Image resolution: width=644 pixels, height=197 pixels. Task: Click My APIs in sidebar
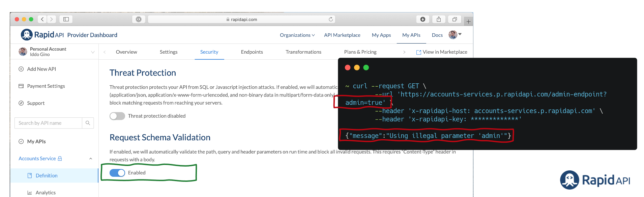36,141
